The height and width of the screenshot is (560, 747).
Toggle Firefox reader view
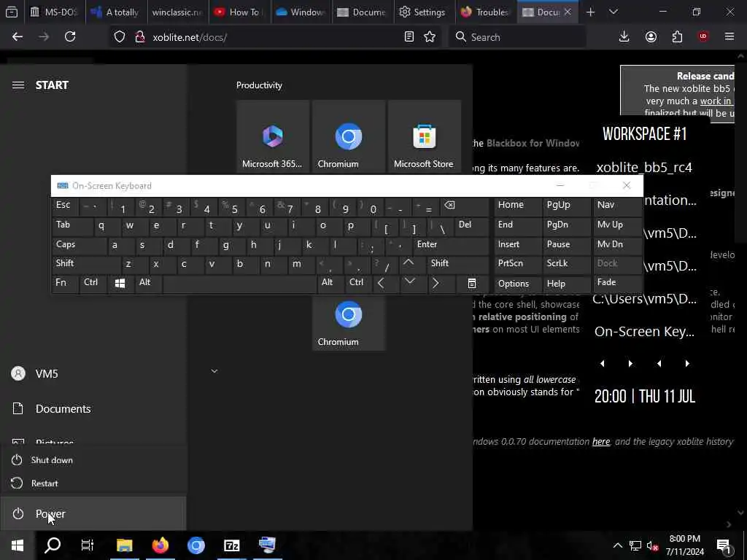[409, 36]
